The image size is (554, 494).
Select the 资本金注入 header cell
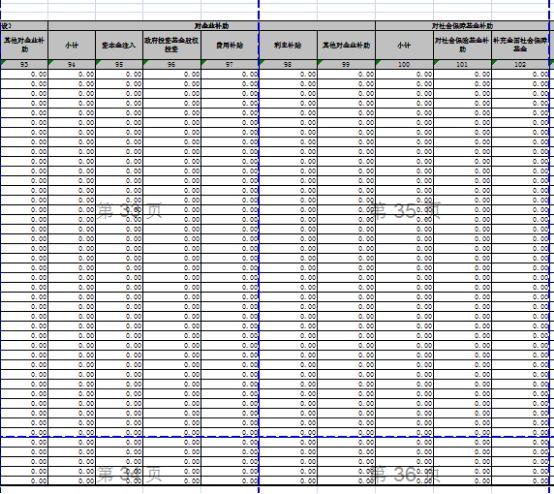tap(119, 45)
